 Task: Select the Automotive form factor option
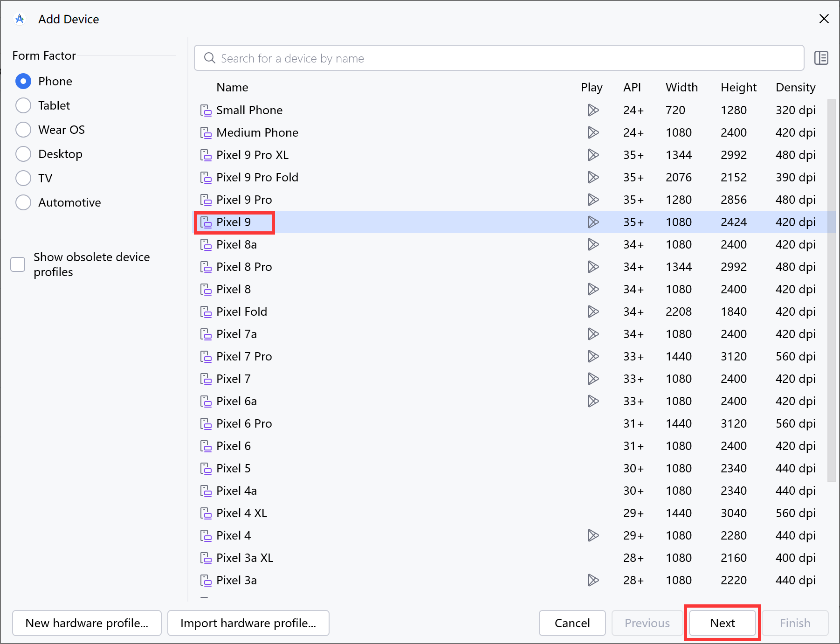pyautogui.click(x=23, y=202)
